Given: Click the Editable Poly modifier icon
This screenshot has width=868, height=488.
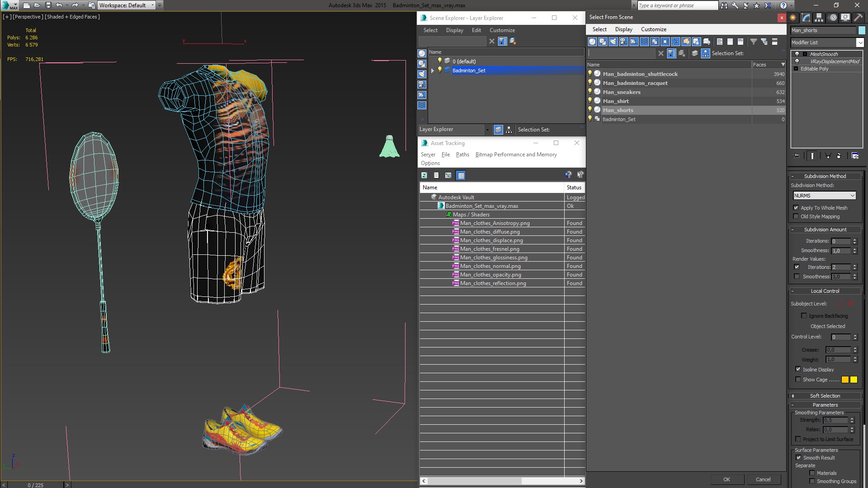Looking at the screenshot, I should [796, 68].
